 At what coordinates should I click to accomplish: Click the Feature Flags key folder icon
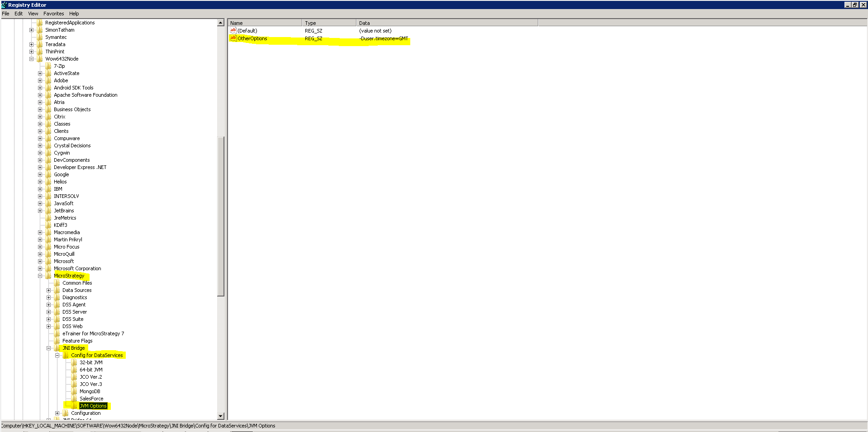pos(57,341)
